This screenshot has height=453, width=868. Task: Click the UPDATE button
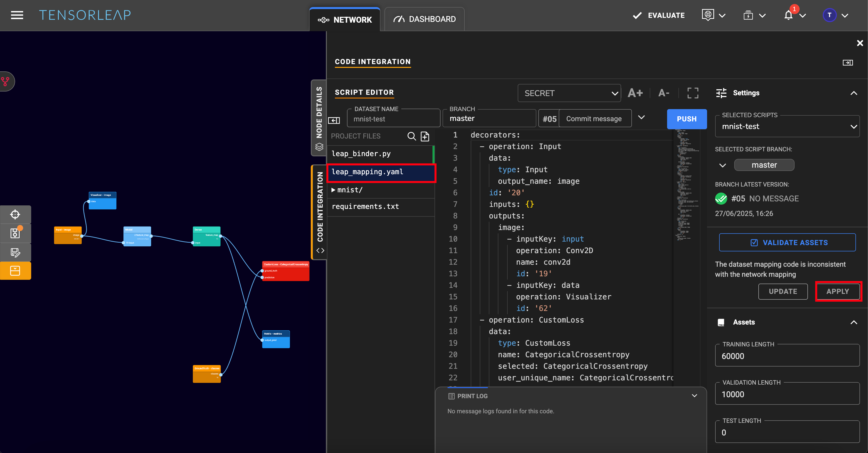[783, 291]
